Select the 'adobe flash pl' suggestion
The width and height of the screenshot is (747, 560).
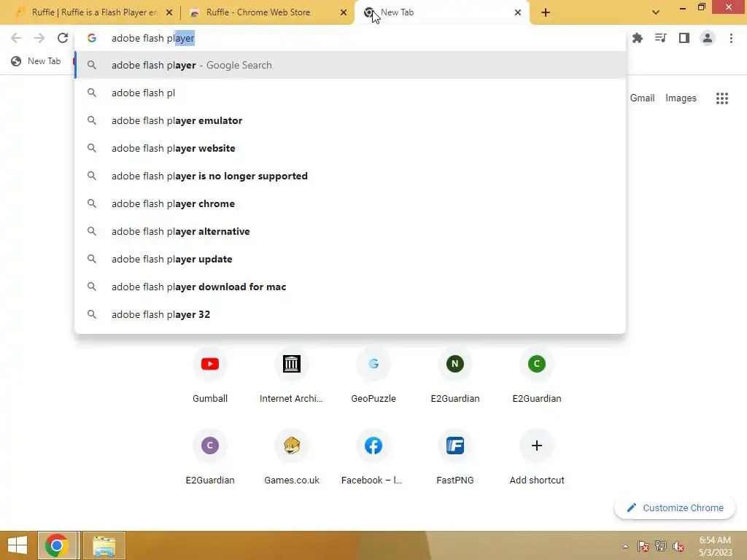(x=350, y=93)
